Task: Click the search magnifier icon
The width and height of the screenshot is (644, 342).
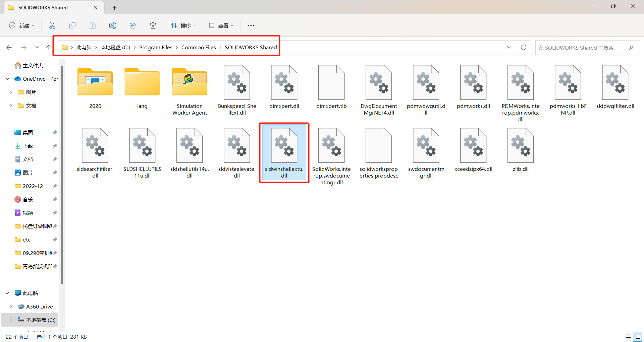Action: pyautogui.click(x=631, y=48)
